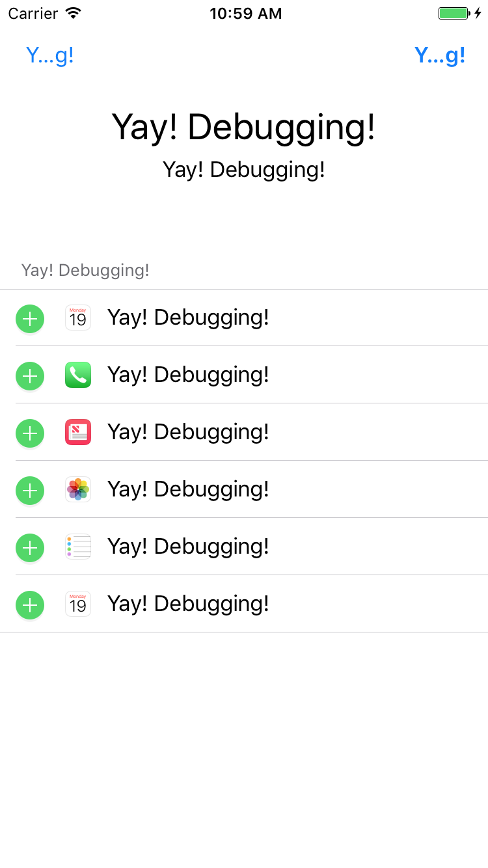This screenshot has height=868, width=488.
Task: Tap the battery indicator in the status bar
Action: point(453,12)
